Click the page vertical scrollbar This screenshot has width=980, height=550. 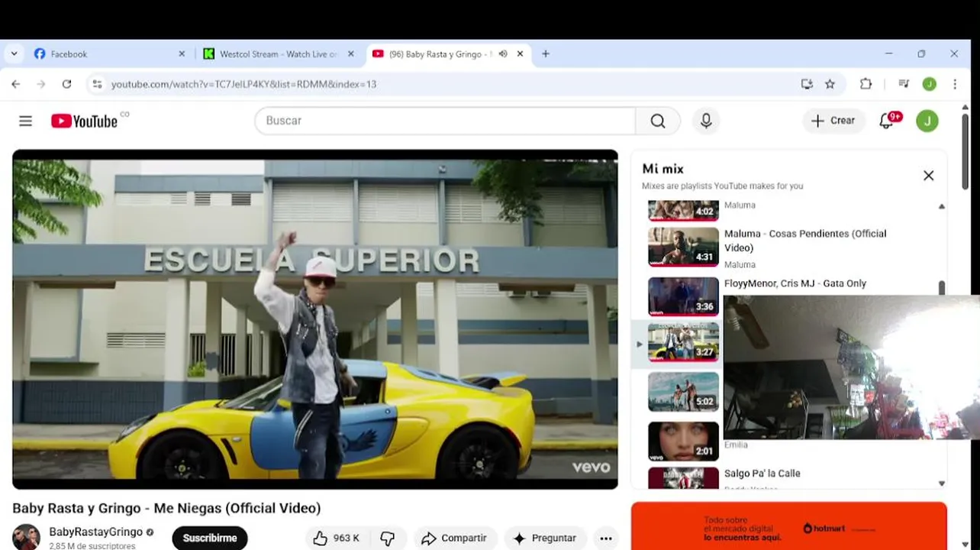(x=965, y=153)
